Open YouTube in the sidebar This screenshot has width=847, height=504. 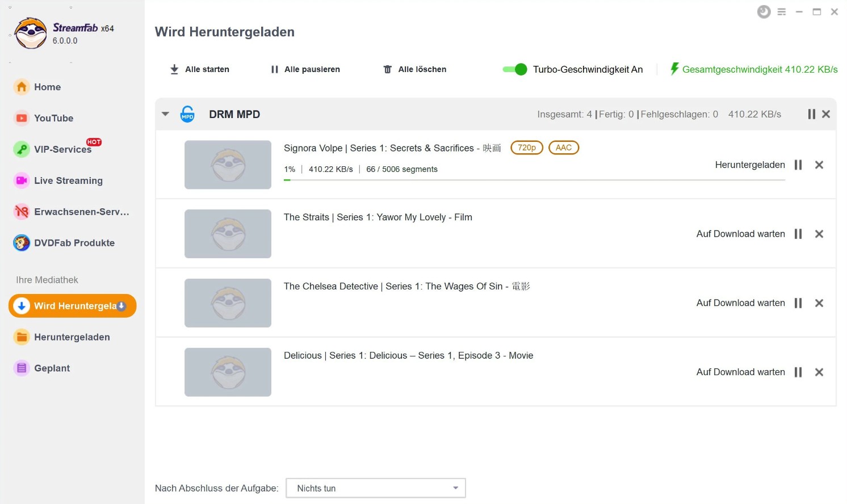(53, 118)
